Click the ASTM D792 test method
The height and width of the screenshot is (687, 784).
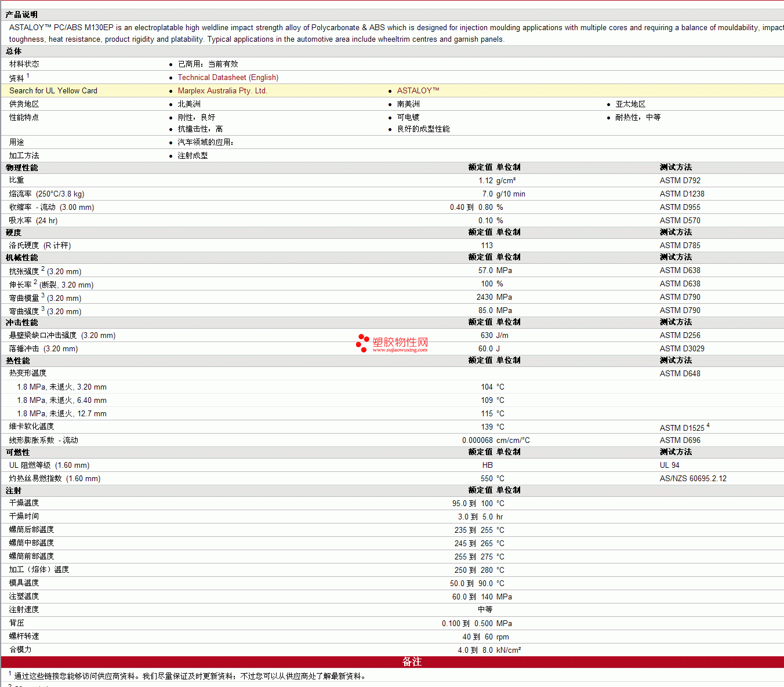point(680,180)
